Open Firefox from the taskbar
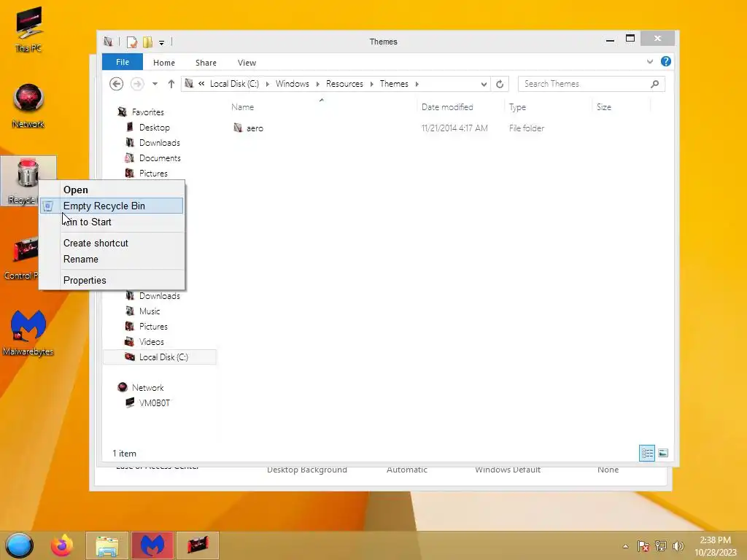Screen dimensions: 747x560 click(62, 545)
